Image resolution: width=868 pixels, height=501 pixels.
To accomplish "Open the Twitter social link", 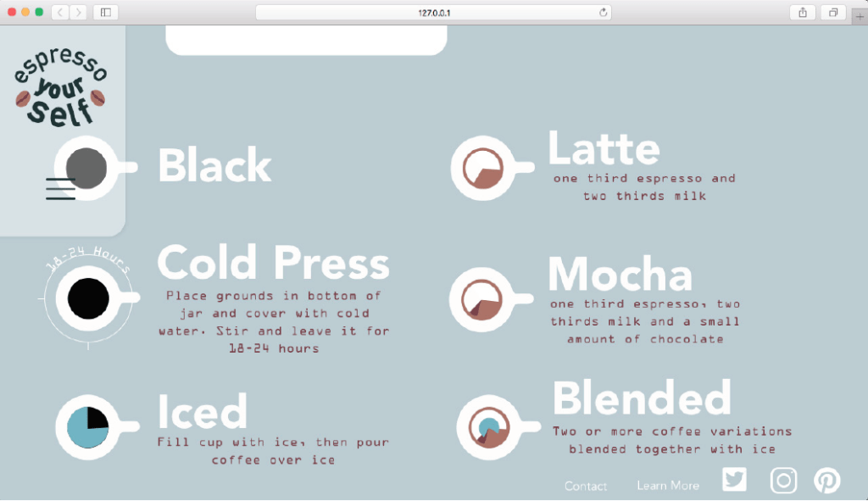I will coord(734,480).
